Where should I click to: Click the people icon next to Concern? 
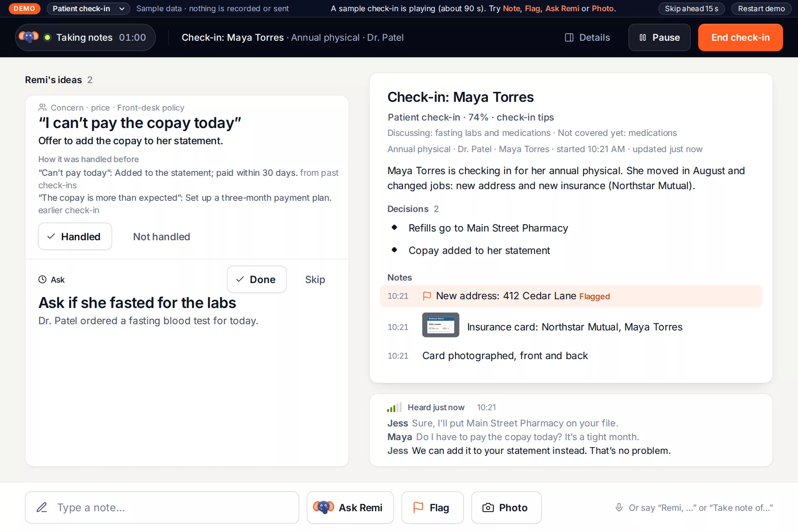click(x=42, y=108)
